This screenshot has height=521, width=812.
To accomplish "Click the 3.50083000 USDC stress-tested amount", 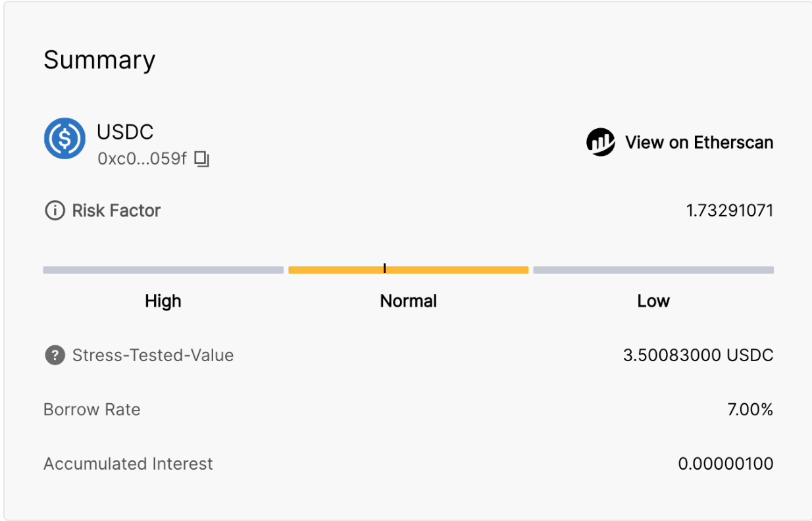I will (698, 355).
